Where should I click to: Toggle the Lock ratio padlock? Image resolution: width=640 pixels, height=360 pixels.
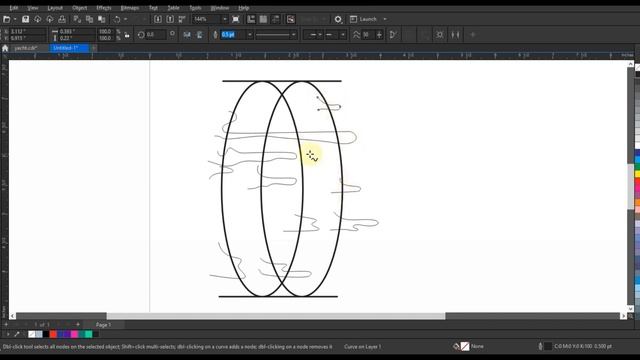[x=127, y=35]
